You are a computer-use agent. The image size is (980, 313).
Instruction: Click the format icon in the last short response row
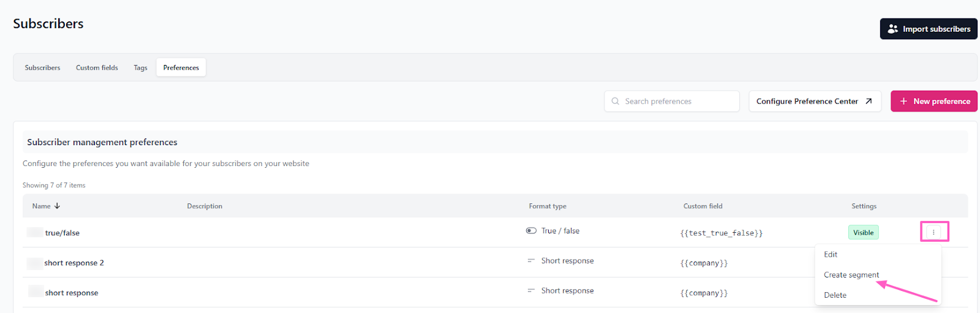pos(531,291)
